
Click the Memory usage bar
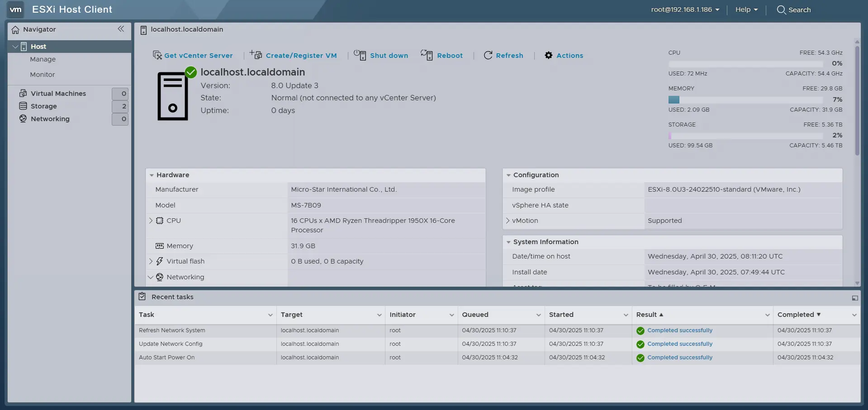[x=745, y=100]
